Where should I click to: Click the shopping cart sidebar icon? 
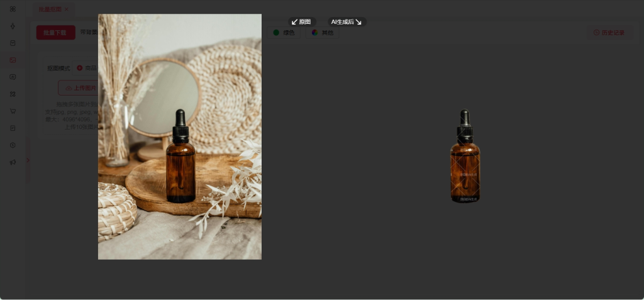click(13, 111)
